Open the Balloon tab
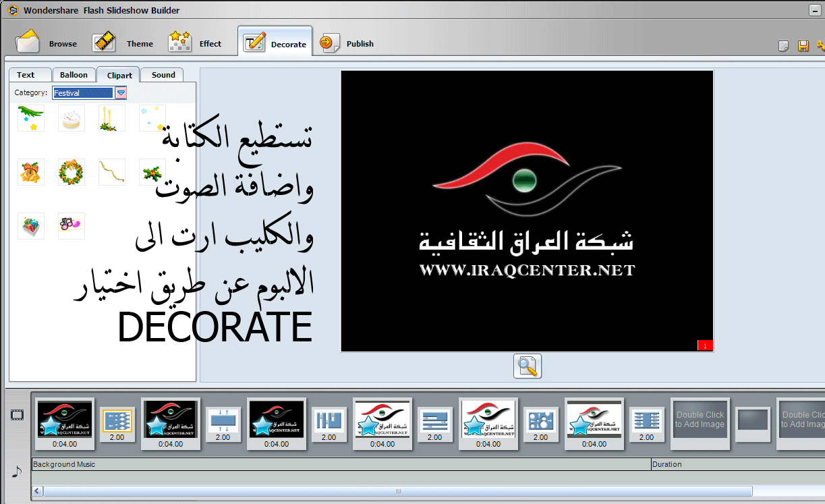Screen dimensions: 825x504 point(74,75)
